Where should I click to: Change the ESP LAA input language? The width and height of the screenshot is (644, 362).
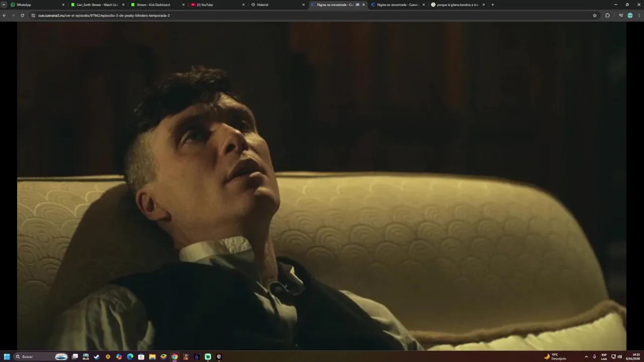604,356
